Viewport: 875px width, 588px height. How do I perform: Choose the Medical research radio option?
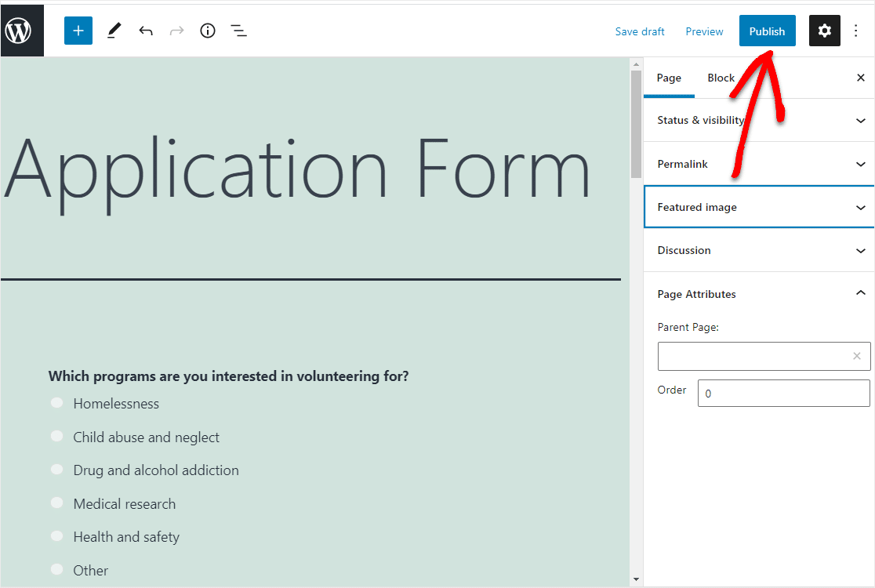tap(56, 503)
